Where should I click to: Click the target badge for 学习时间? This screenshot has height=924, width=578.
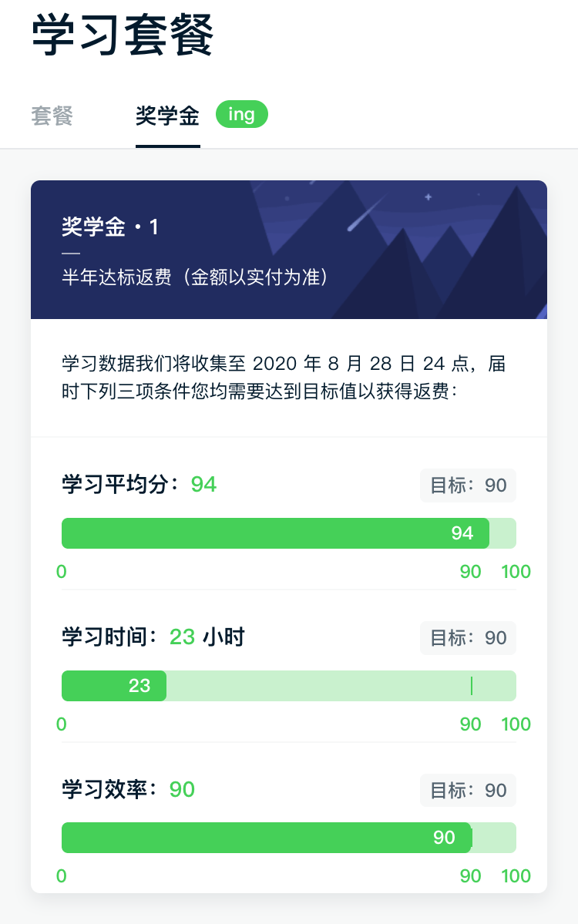[469, 637]
